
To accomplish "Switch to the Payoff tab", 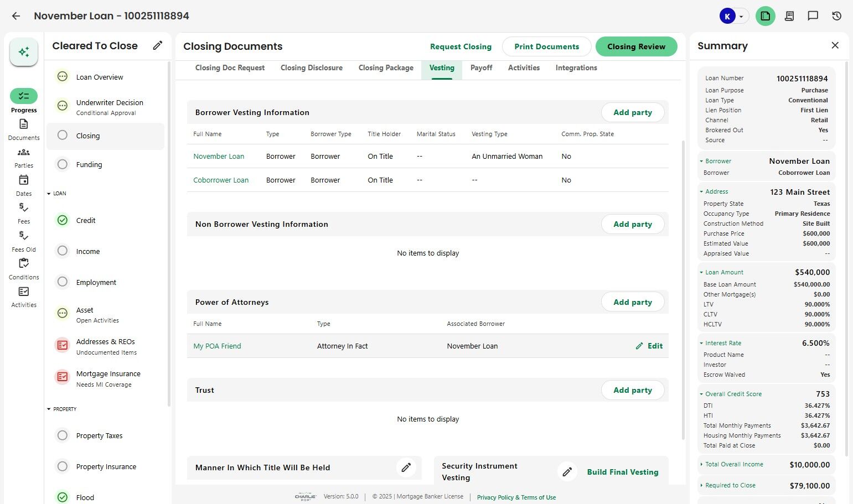I will click(481, 68).
